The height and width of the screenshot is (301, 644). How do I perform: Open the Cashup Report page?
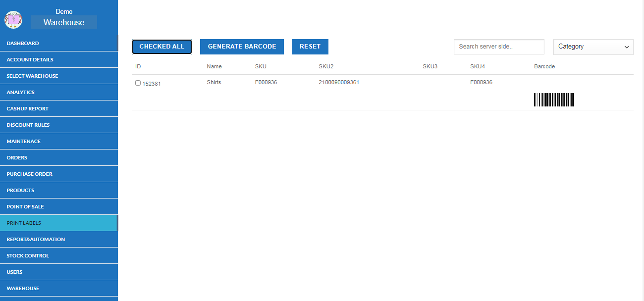coord(27,108)
